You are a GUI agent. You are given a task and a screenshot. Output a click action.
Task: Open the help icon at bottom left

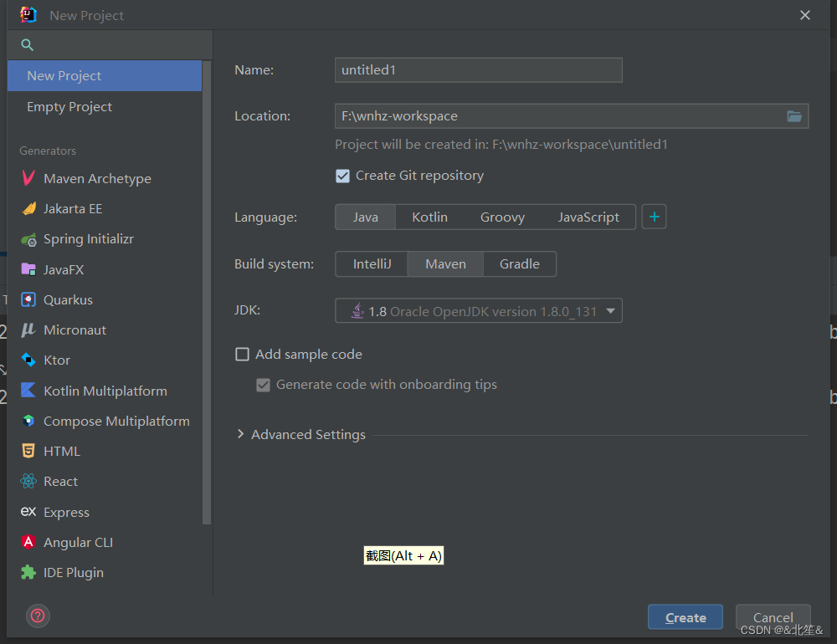[x=38, y=616]
